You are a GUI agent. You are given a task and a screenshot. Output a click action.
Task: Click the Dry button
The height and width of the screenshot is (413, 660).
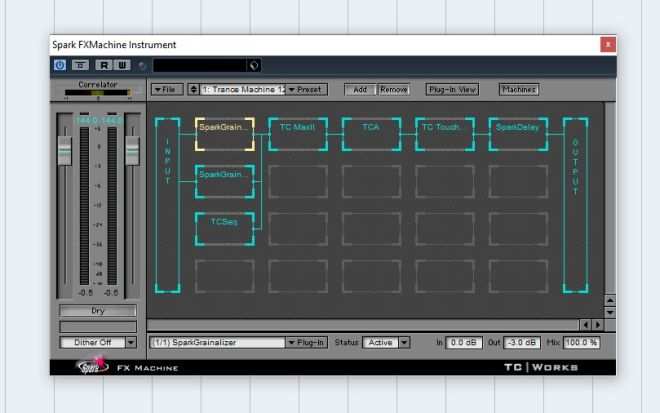(x=98, y=311)
